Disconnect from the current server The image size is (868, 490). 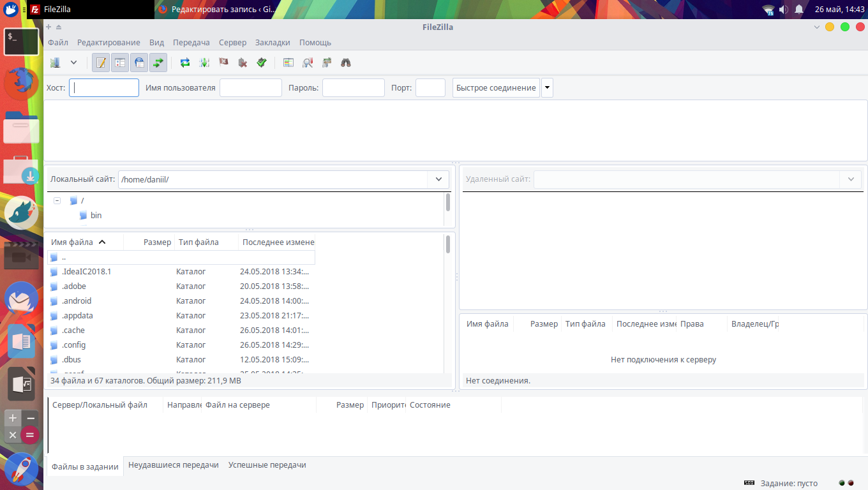[243, 63]
